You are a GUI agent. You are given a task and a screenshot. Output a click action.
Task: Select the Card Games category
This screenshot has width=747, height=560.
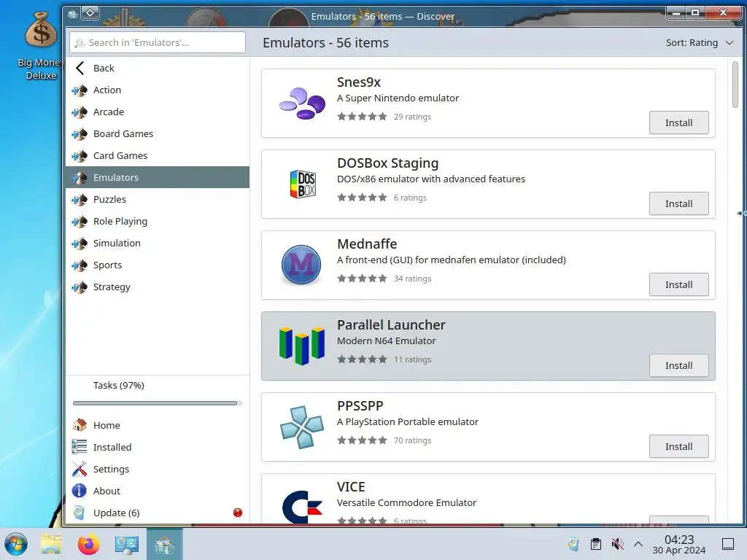158,155
